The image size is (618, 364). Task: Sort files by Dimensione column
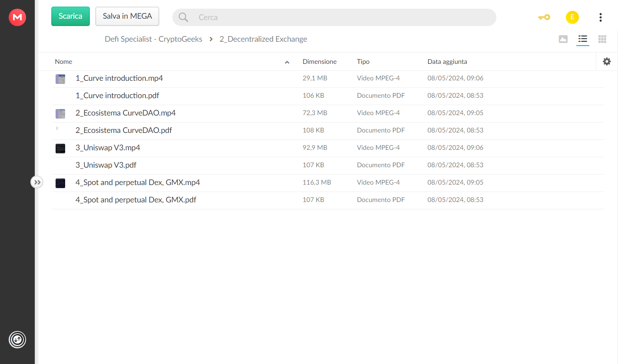click(319, 62)
